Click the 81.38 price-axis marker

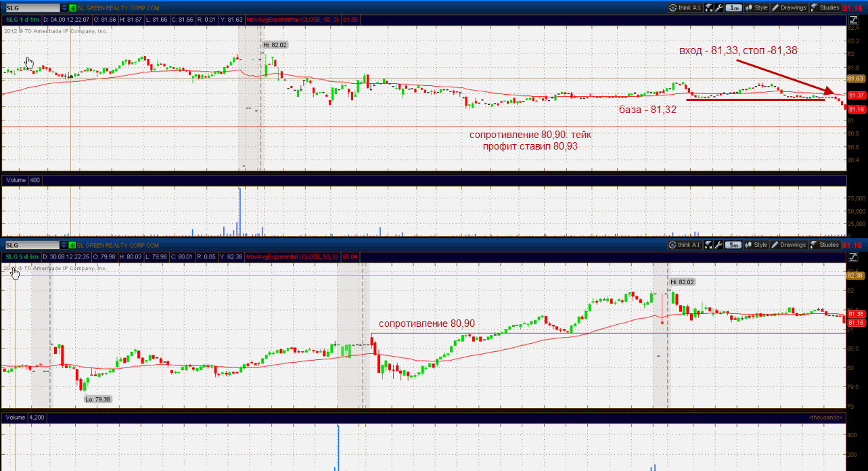(x=856, y=314)
